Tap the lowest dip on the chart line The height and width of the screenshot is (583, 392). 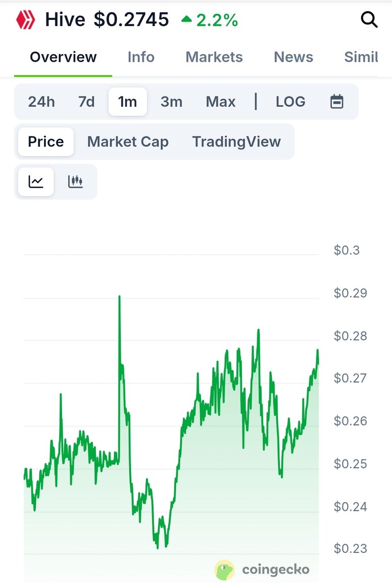(158, 548)
